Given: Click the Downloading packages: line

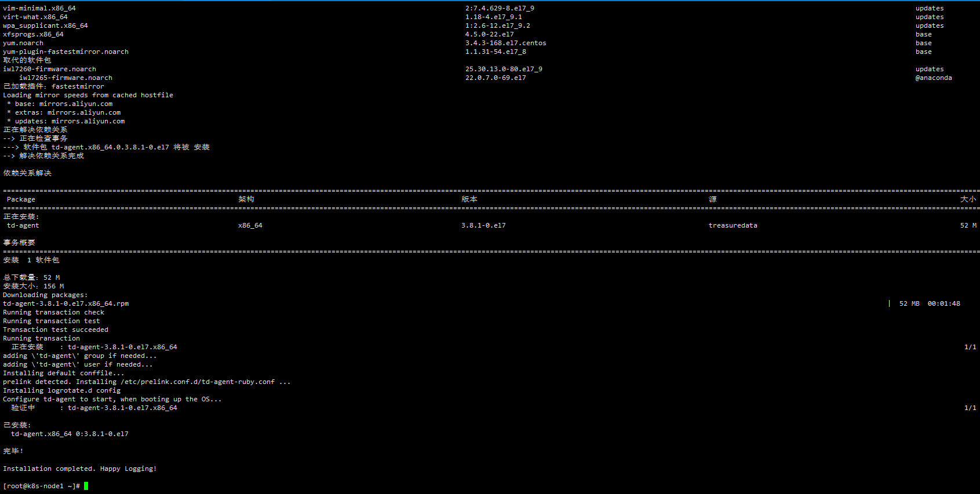Looking at the screenshot, I should [45, 295].
